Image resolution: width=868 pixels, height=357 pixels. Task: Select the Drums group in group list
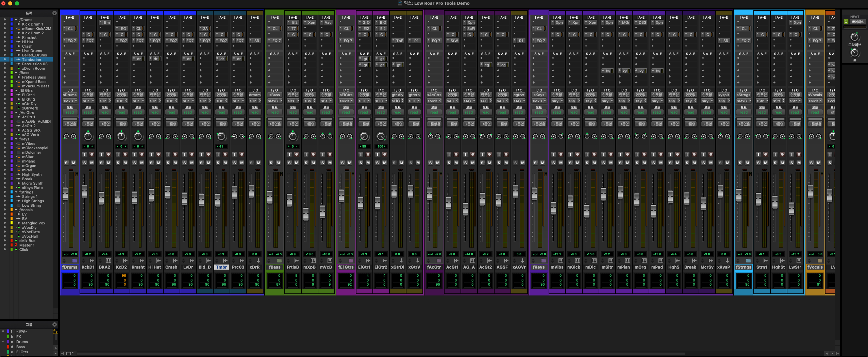click(x=22, y=342)
